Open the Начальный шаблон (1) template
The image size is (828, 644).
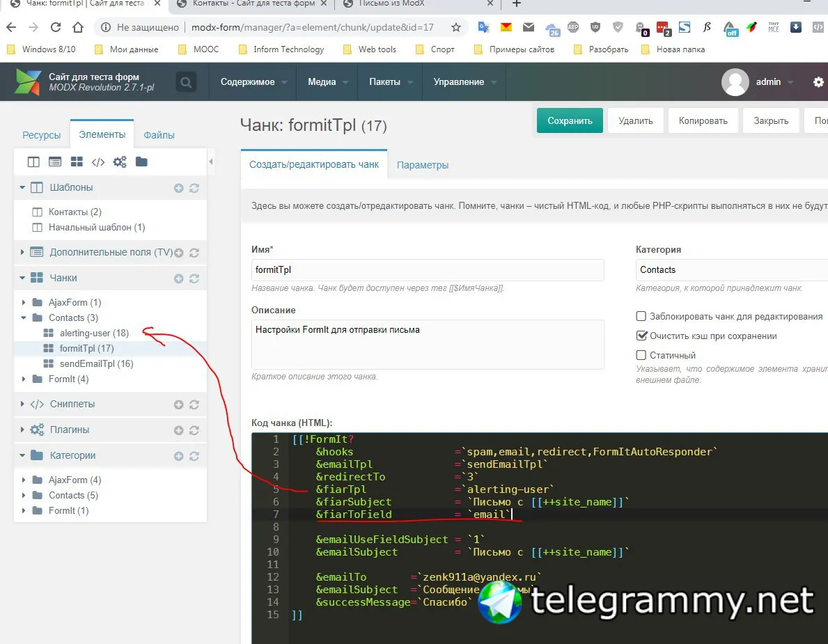click(x=97, y=227)
